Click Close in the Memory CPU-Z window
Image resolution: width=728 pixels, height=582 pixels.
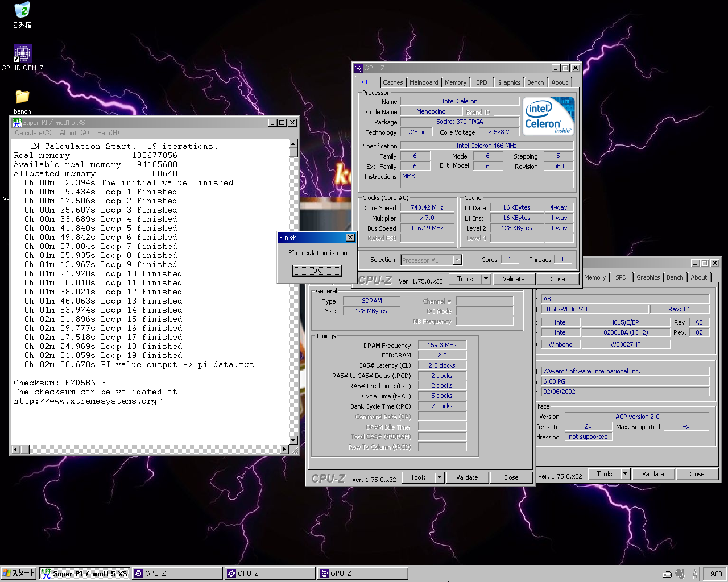click(x=511, y=477)
